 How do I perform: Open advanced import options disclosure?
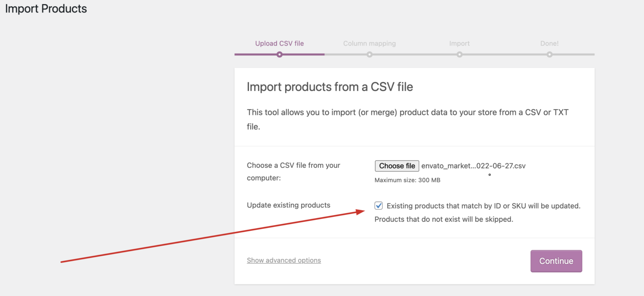tap(284, 260)
